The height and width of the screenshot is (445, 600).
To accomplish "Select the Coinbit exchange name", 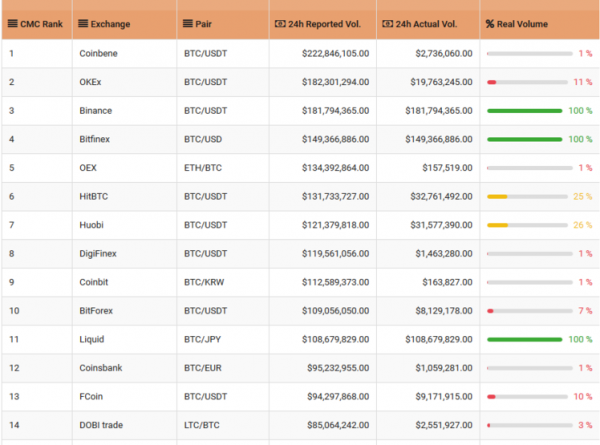I will (94, 282).
